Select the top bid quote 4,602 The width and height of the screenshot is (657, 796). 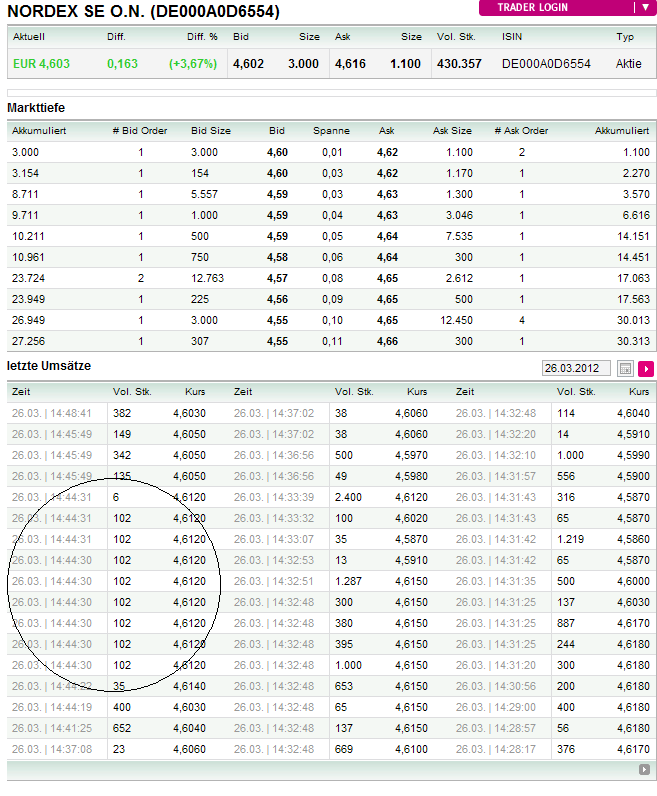(248, 64)
